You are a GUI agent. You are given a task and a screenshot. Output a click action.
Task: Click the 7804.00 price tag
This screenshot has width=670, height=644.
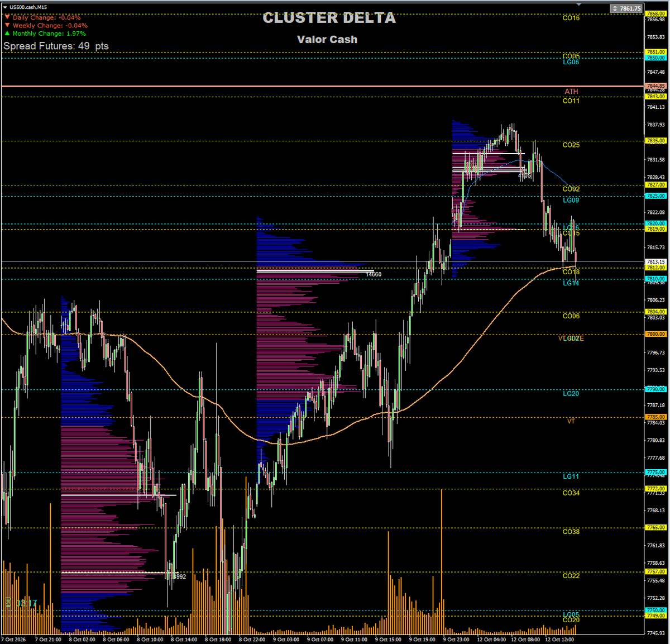pos(655,312)
